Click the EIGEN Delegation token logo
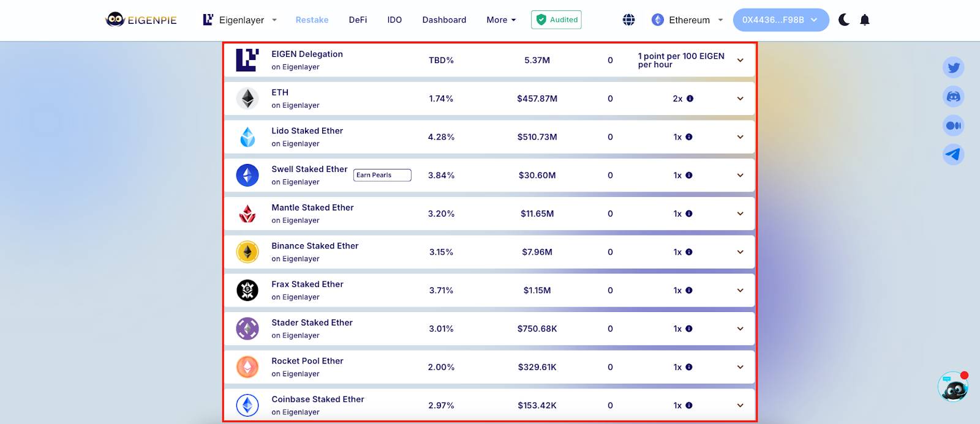 [247, 60]
